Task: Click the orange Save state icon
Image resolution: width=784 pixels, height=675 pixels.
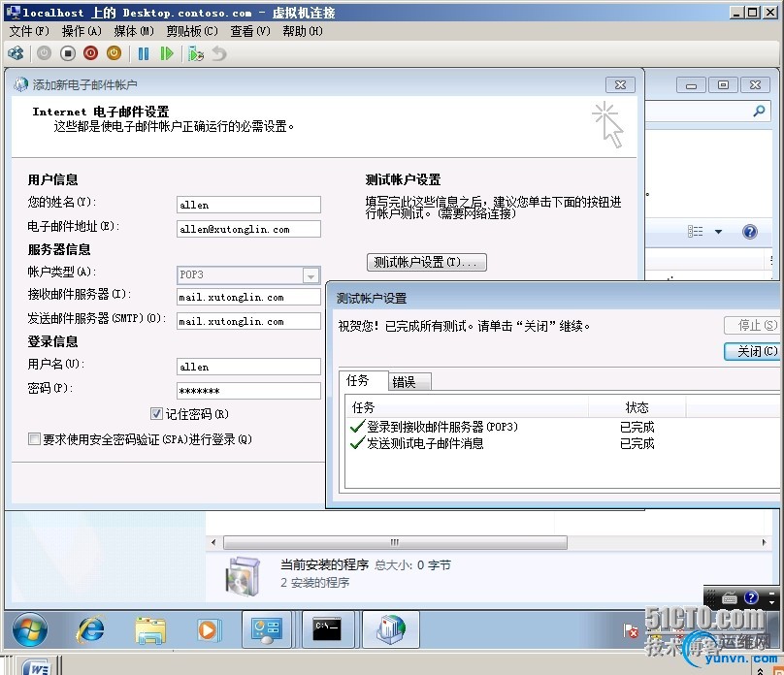Action: pos(114,53)
